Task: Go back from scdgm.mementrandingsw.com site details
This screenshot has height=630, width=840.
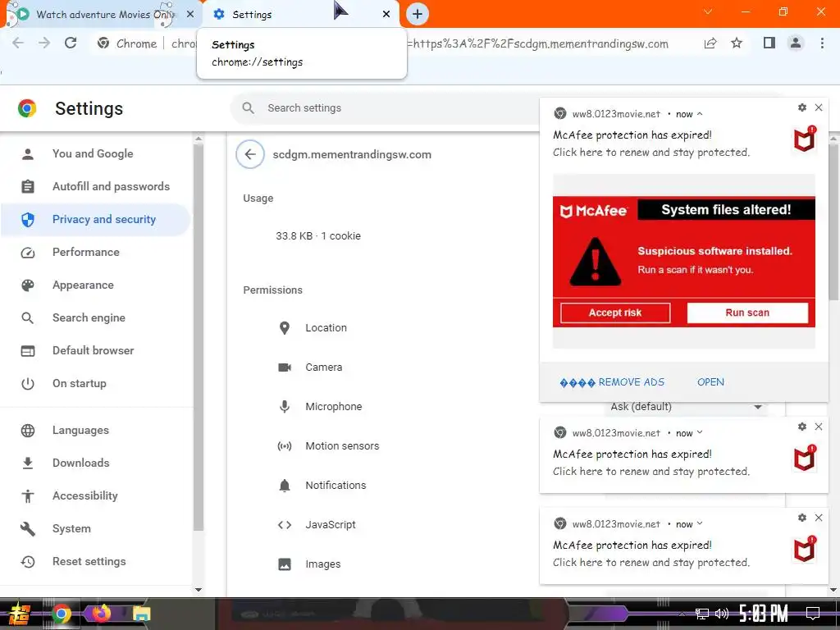Action: click(x=250, y=154)
